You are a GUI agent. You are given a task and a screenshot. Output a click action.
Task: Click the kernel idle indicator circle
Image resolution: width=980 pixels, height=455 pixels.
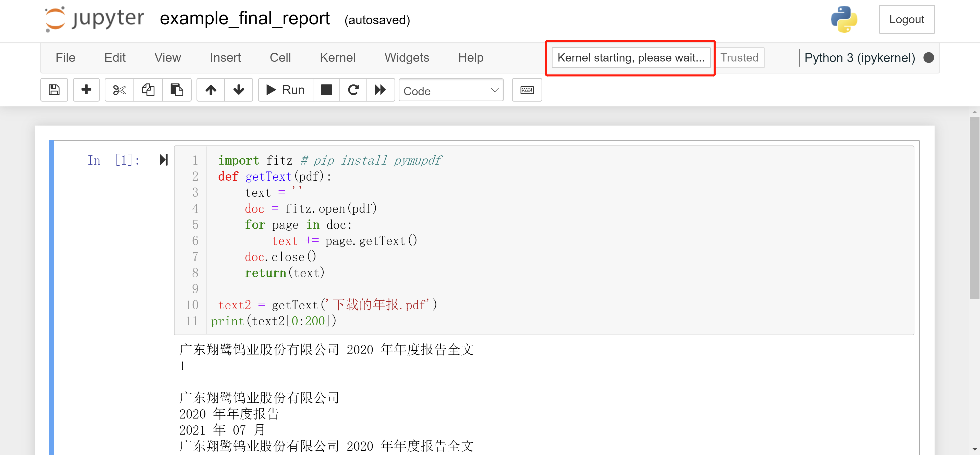[x=929, y=57]
